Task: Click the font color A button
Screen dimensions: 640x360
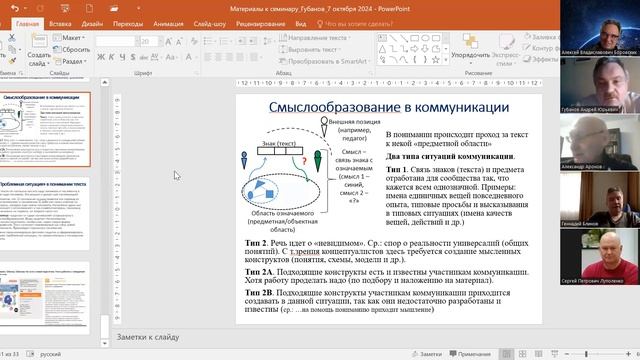Action: click(x=188, y=57)
